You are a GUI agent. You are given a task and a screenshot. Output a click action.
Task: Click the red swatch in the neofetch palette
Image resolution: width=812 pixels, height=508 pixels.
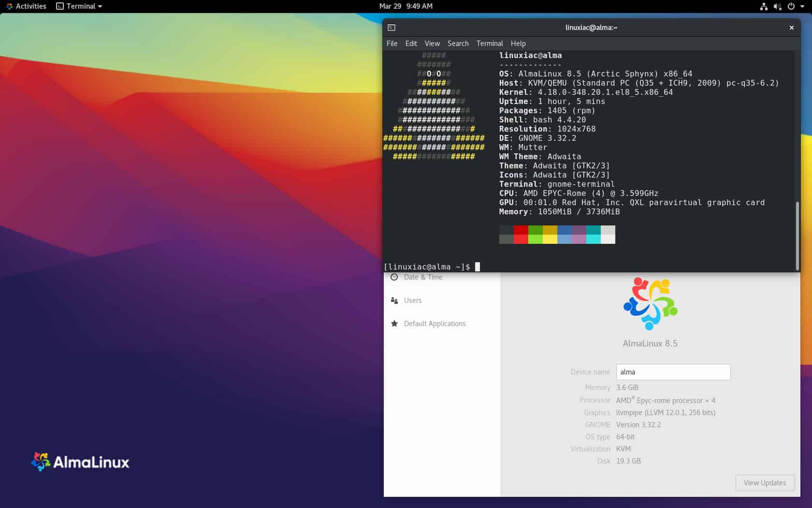click(x=521, y=234)
